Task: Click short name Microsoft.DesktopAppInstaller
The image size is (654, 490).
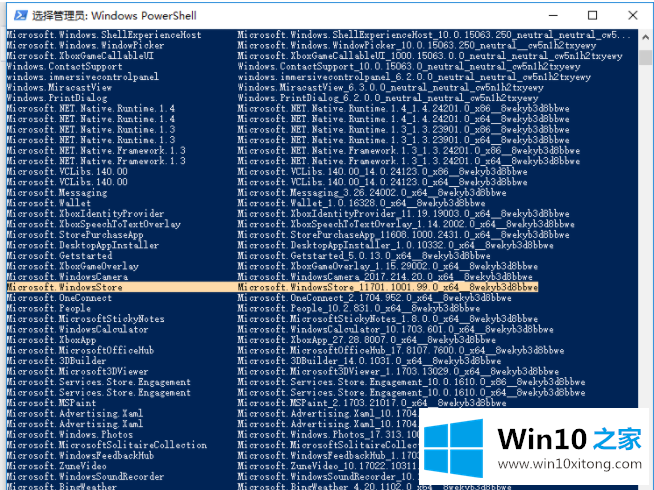Action: (83, 245)
